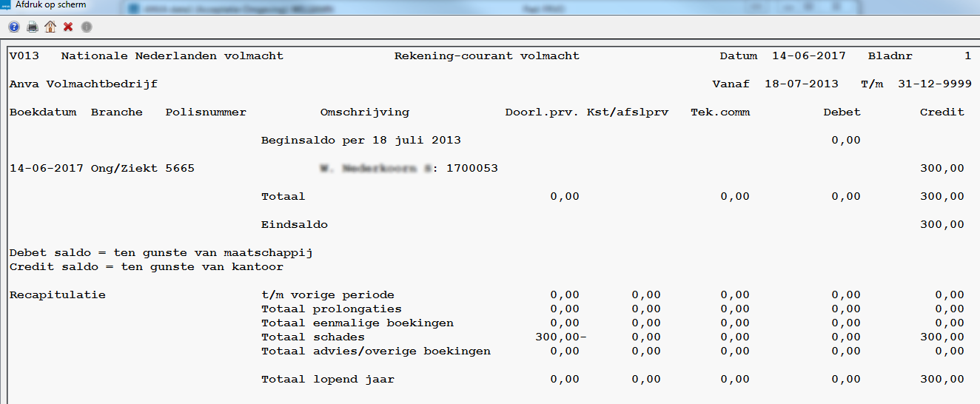This screenshot has height=404, width=980.
Task: Click the 'Afdruk op scherm' window title
Action: 51,5
